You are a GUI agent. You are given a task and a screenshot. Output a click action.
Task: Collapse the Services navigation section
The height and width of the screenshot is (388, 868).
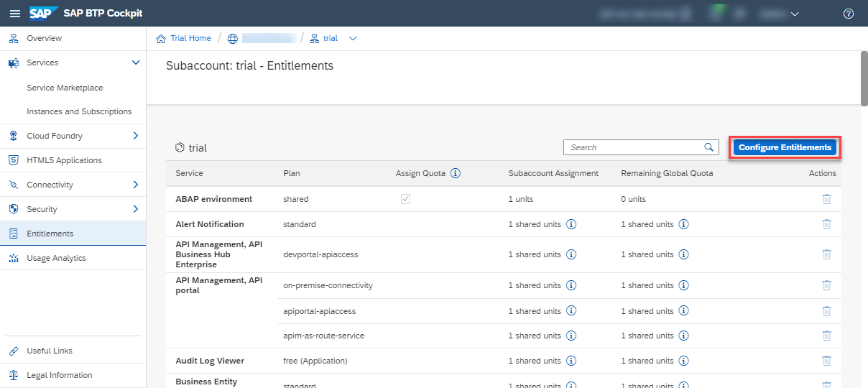tap(136, 63)
